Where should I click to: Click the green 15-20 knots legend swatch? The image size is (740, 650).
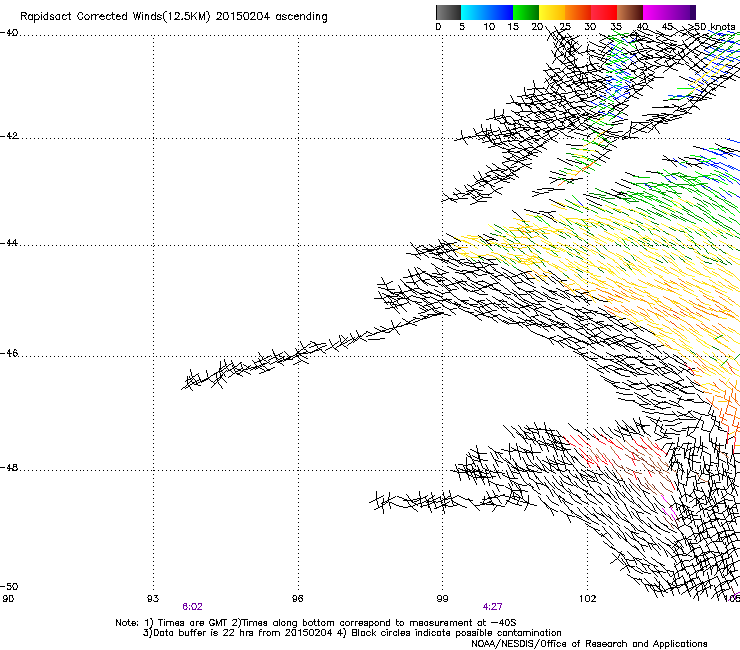pyautogui.click(x=526, y=12)
